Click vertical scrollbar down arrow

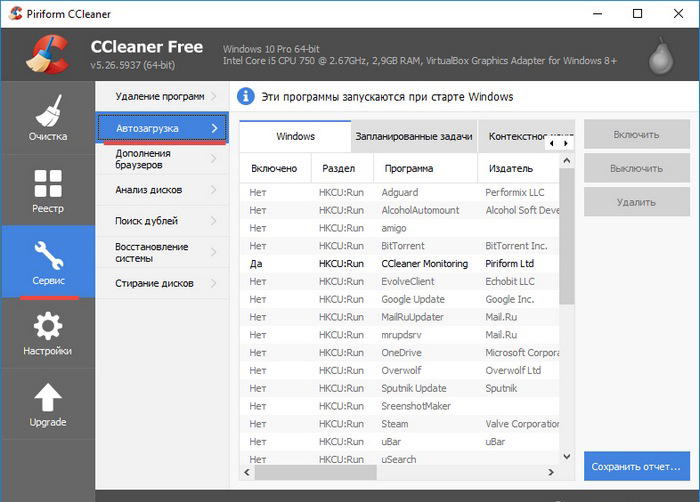click(x=567, y=456)
